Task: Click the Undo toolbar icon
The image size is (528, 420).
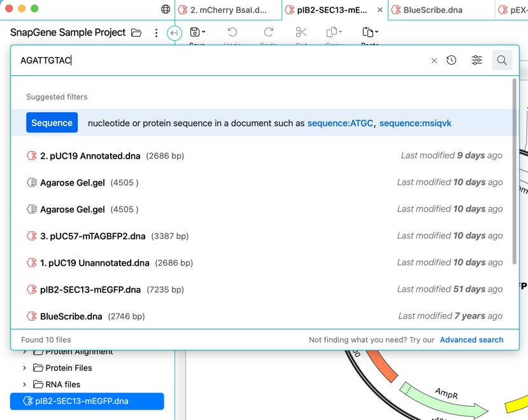Action: (232, 32)
